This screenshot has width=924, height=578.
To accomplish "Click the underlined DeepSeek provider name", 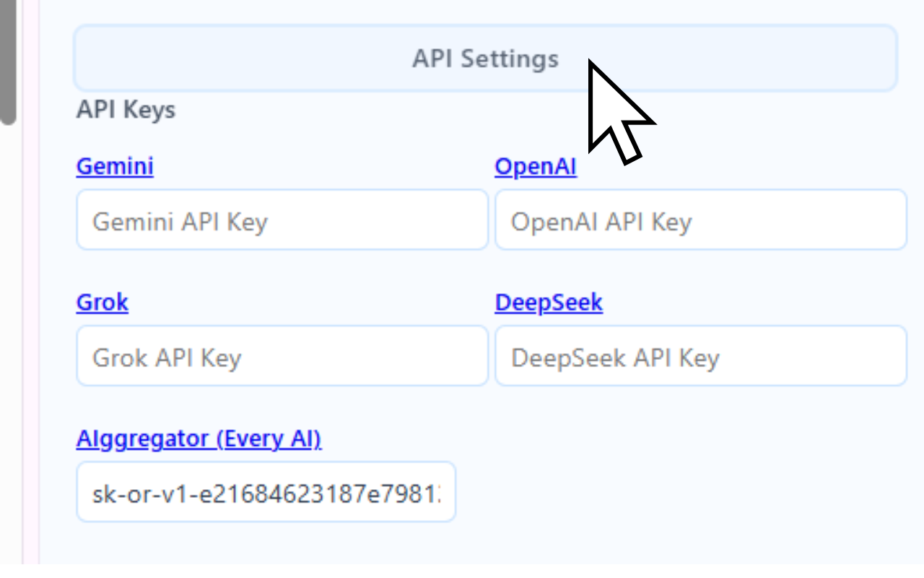I will click(x=549, y=302).
